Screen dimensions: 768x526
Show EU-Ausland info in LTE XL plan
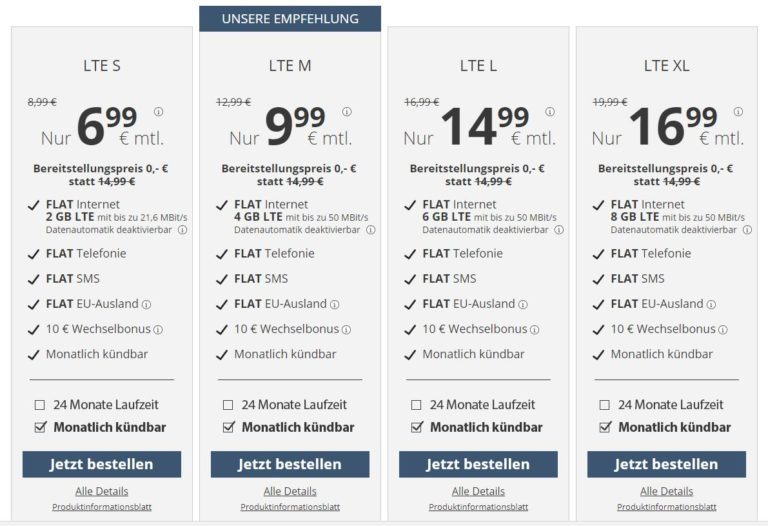click(711, 304)
